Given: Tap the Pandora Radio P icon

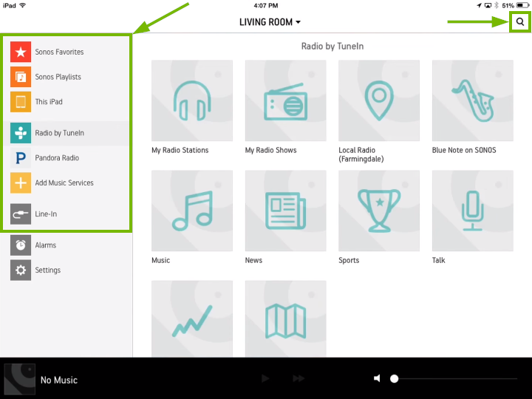Looking at the screenshot, I should pos(21,158).
